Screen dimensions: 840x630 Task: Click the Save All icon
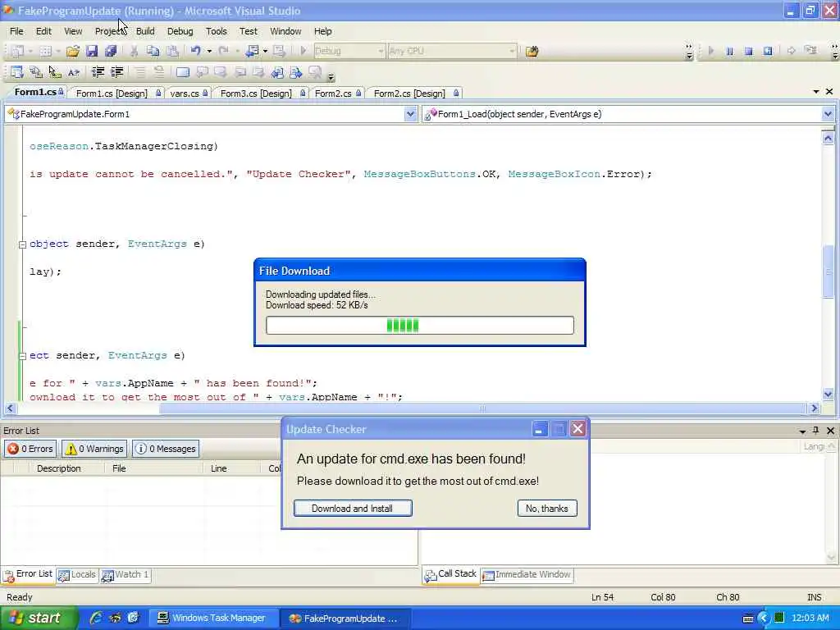[x=111, y=52]
